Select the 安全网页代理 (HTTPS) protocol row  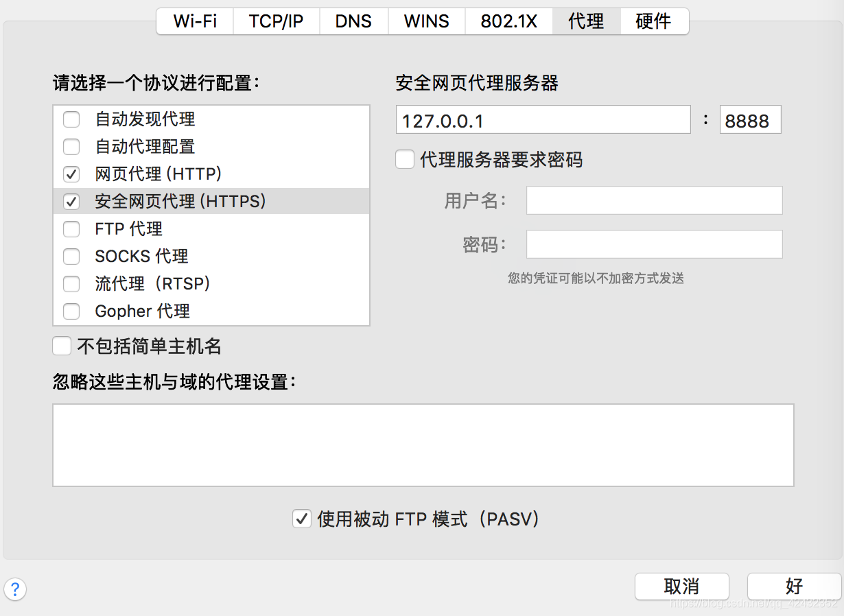tap(211, 202)
